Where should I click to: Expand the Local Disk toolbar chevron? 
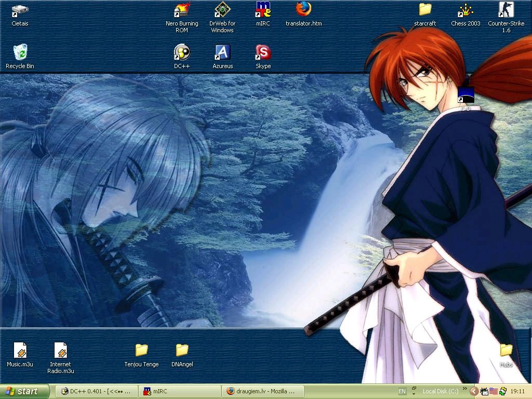click(464, 388)
